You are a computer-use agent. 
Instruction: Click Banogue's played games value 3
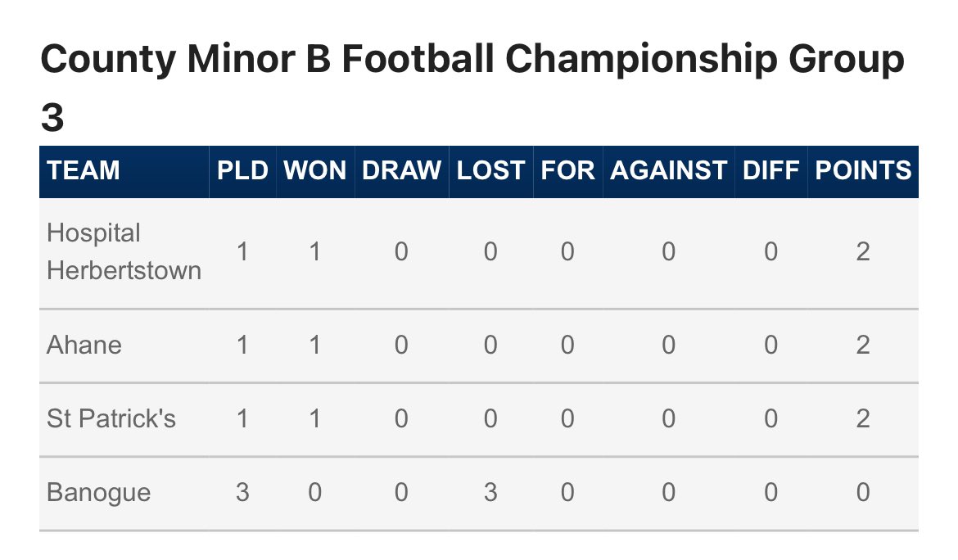pos(242,492)
